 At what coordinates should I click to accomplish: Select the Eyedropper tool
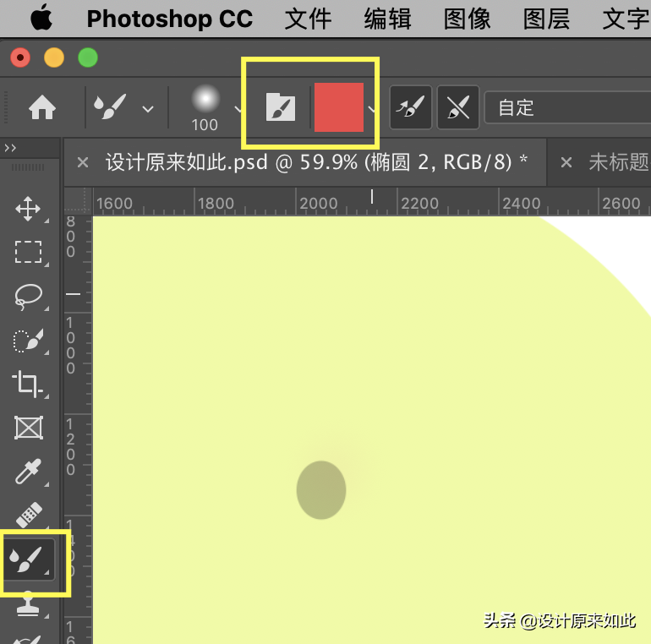click(28, 472)
